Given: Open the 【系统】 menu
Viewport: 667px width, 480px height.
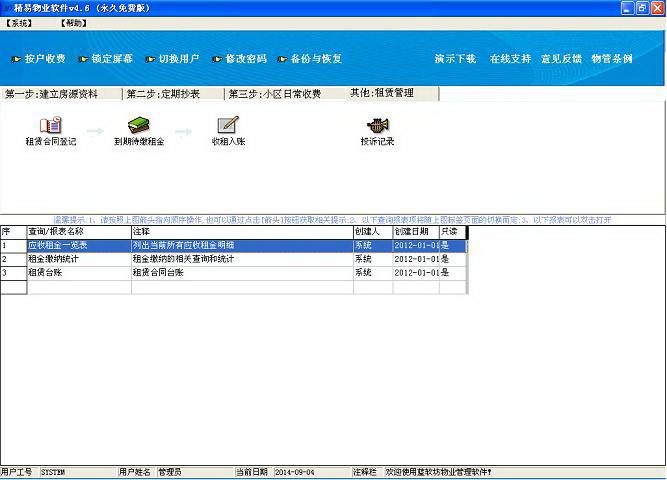Looking at the screenshot, I should 19,23.
